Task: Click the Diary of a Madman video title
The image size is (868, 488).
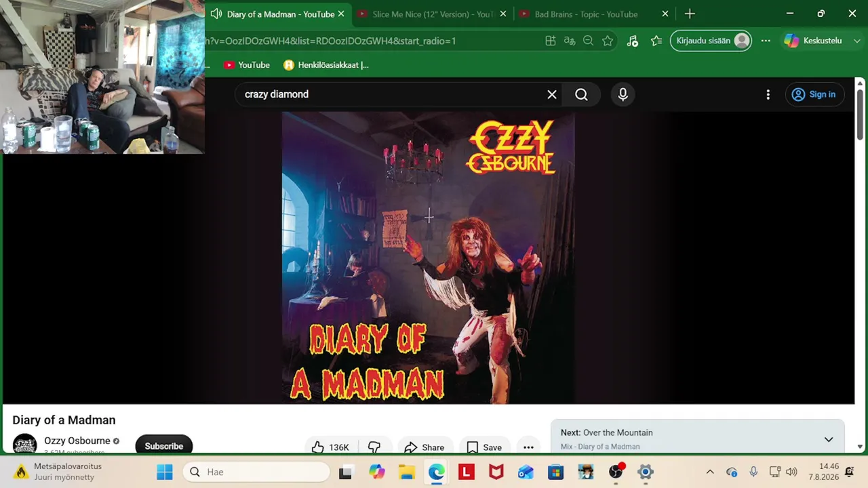Action: pyautogui.click(x=64, y=420)
